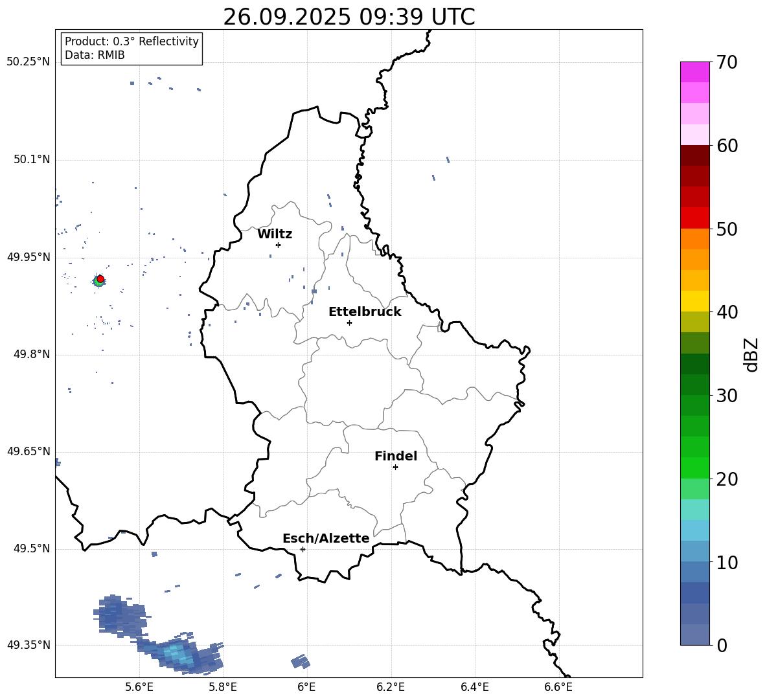Click the light-blue core of the reflectivity echo
Screen dimensions: 767x700
177,654
